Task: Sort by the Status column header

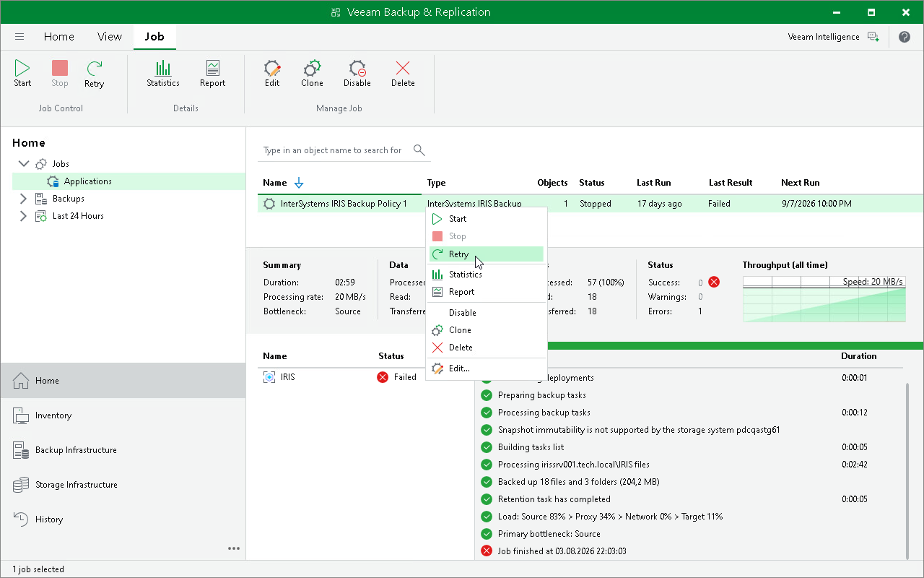Action: pyautogui.click(x=592, y=183)
